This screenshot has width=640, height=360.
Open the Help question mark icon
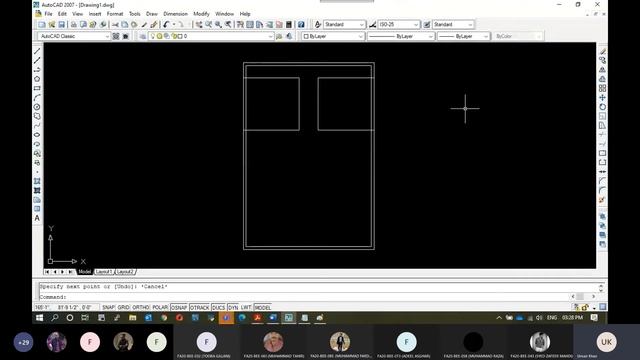[x=301, y=24]
